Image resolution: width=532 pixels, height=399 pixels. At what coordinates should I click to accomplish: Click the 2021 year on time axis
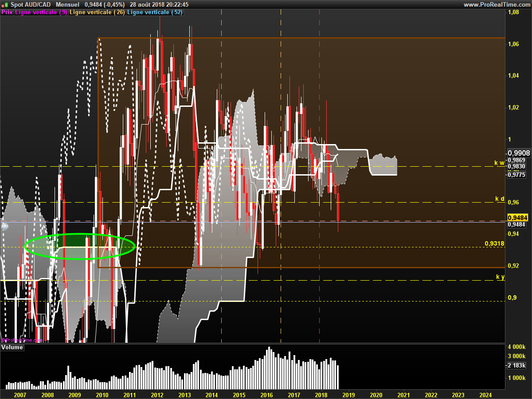[x=403, y=394]
